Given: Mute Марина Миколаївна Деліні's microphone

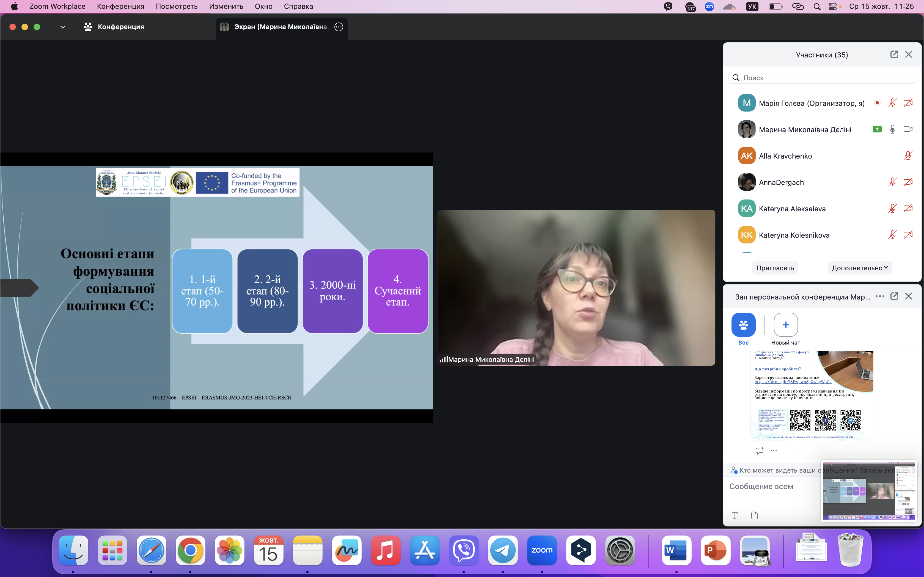Looking at the screenshot, I should click(892, 129).
